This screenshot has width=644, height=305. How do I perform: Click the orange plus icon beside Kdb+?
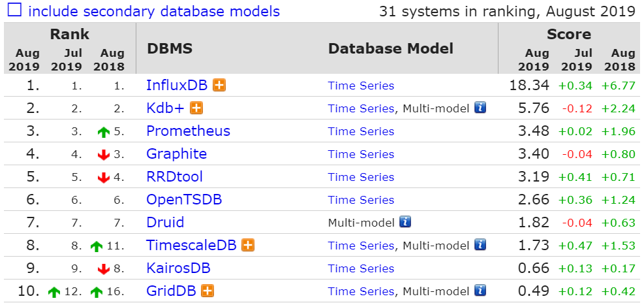point(196,108)
